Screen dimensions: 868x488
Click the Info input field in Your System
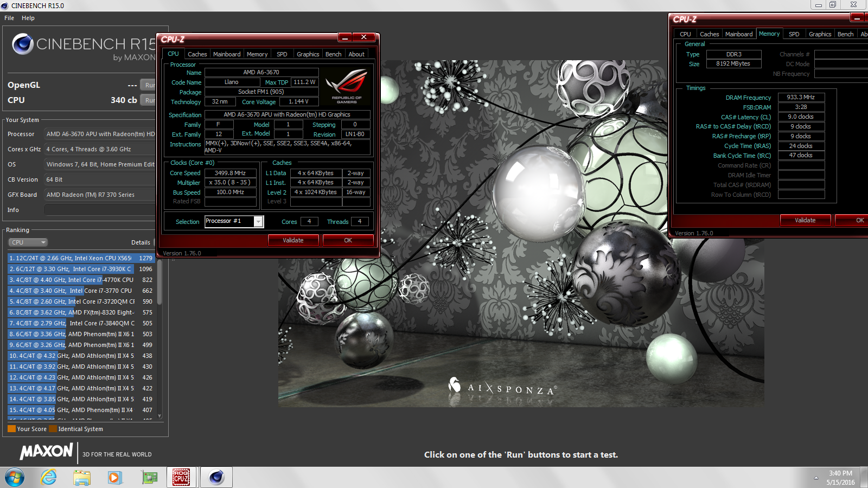(x=100, y=210)
